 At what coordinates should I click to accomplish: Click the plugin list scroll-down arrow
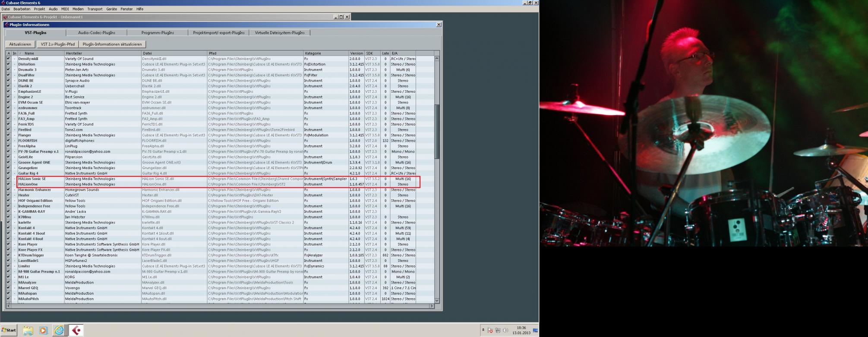(437, 301)
